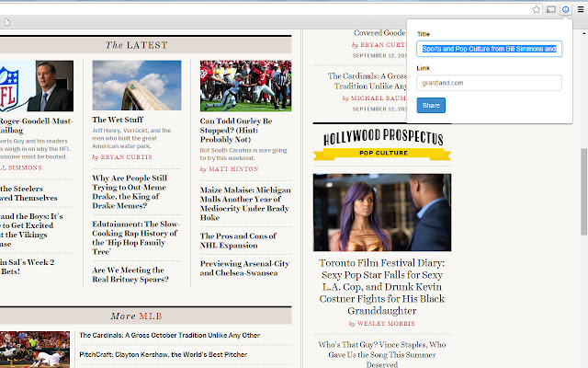Viewport: 588px width, 368px height.
Task: Click the blank page icon in bookmarks bar
Action: [7, 22]
